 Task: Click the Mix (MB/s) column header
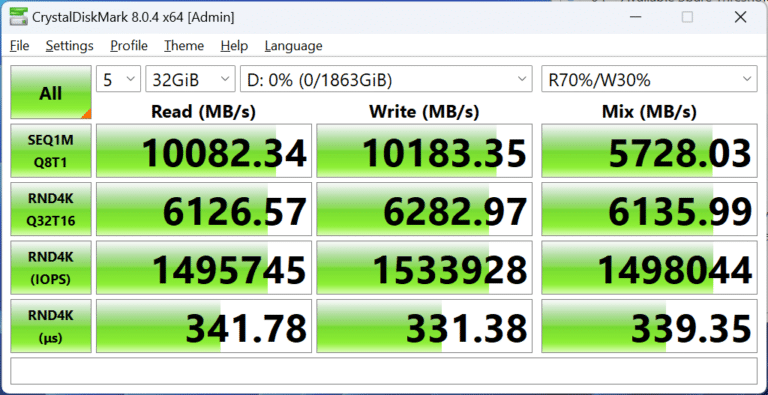tap(649, 112)
